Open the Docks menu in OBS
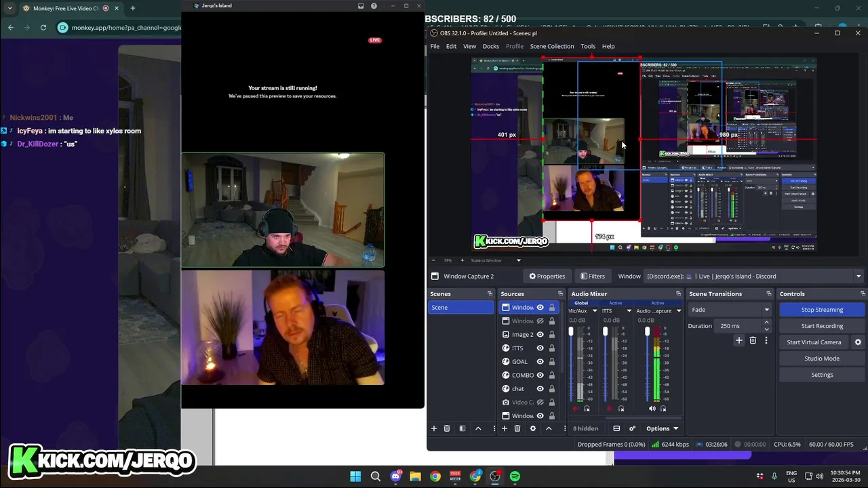 pos(491,46)
